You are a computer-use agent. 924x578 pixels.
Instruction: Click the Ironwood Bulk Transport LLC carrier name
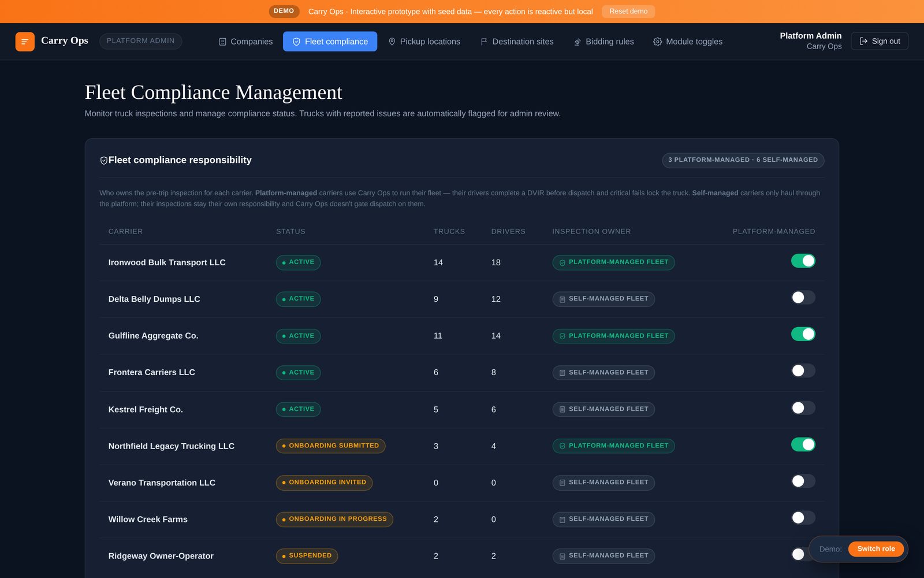(167, 262)
